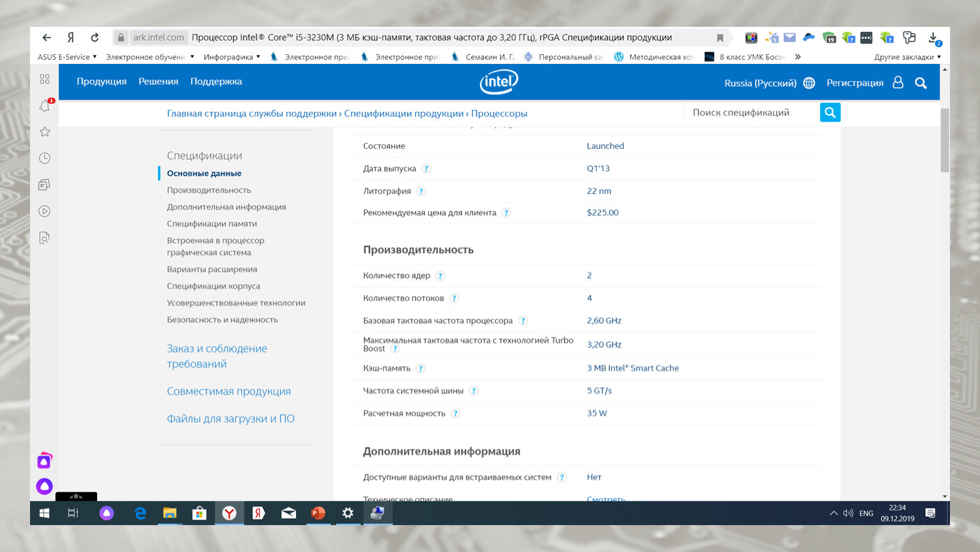Click the blue specification search button
Screen dimensions: 980x552
pos(830,112)
